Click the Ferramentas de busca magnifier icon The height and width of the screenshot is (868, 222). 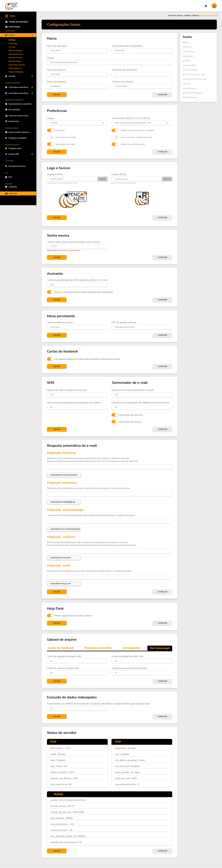6,166
